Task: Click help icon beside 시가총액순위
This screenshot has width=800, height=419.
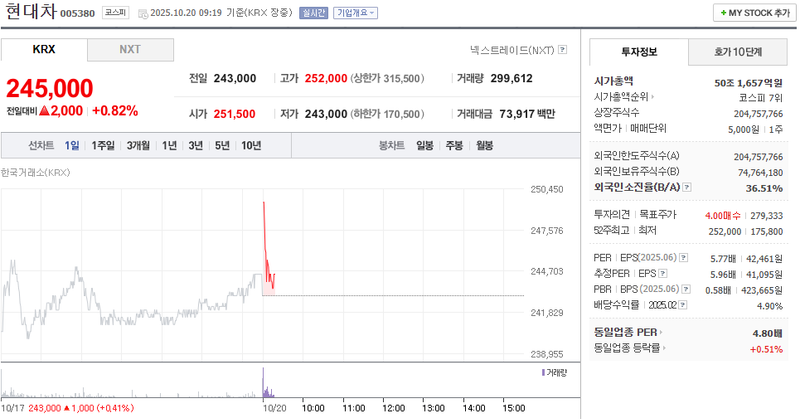Action: coord(654,97)
